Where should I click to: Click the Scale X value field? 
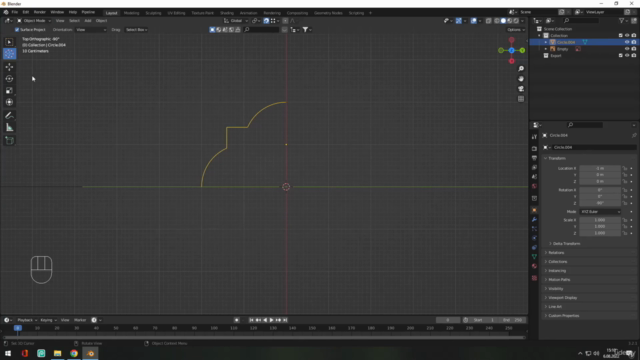pos(600,220)
